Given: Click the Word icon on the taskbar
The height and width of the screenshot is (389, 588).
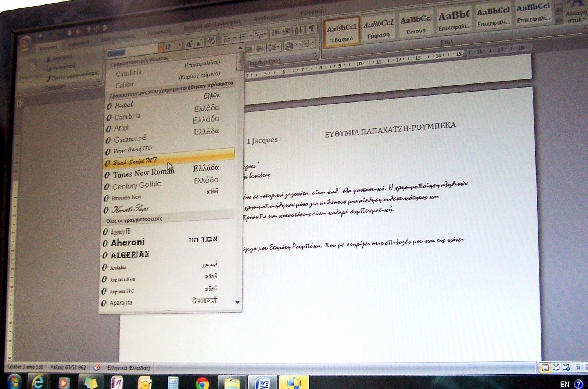Looking at the screenshot, I should pos(263,383).
